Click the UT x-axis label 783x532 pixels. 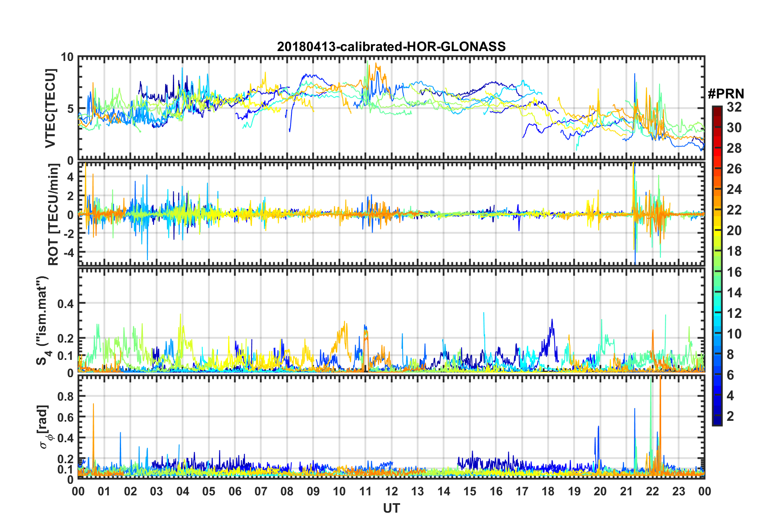[391, 509]
